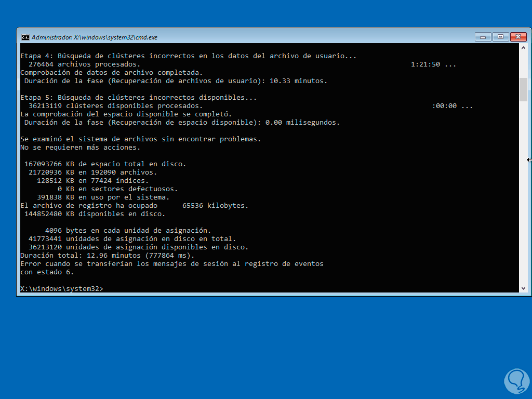The image size is (532, 399).
Task: Click 'Etapa 5: Búsqueda de clústeres incorrectos disponibles...'
Action: click(138, 98)
